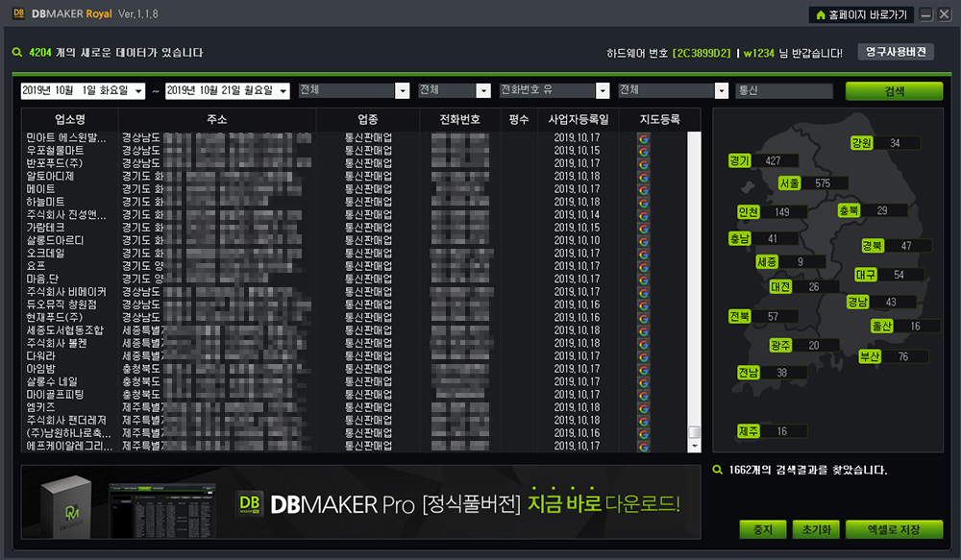The image size is (961, 560).
Task: Open Google map icon for 아임방 row
Action: pos(644,370)
